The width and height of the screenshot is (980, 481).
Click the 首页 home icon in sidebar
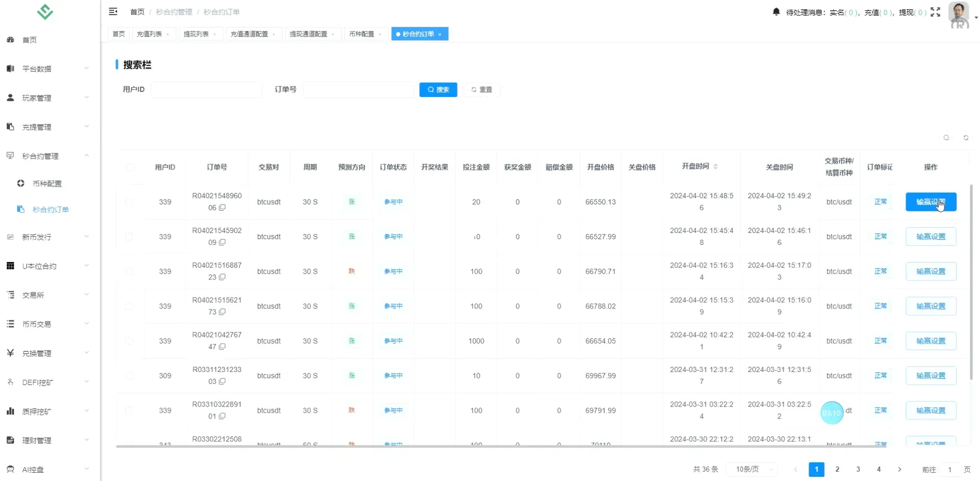point(10,40)
